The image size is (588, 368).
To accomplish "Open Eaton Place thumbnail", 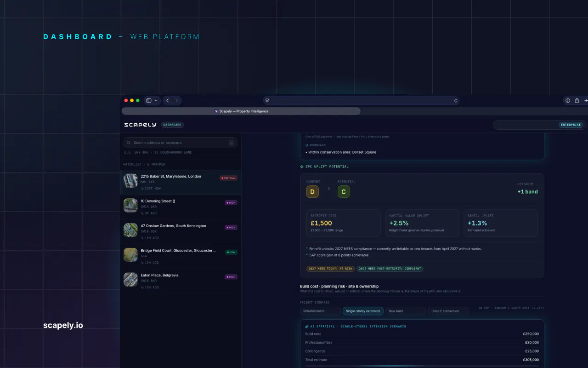I will (x=130, y=279).
